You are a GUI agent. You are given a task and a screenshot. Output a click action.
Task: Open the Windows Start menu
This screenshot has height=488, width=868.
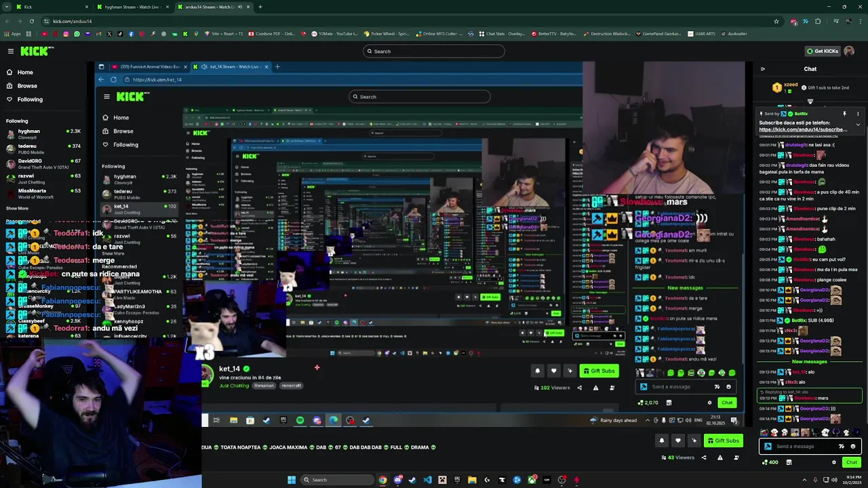tap(292, 480)
